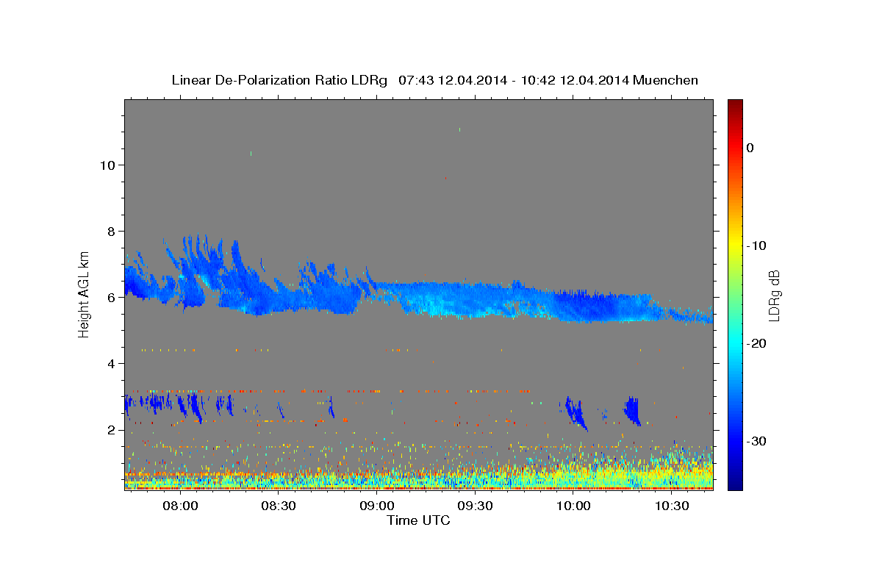
Task: Click the 'LDRg dB' colorbar label
Action: click(773, 295)
